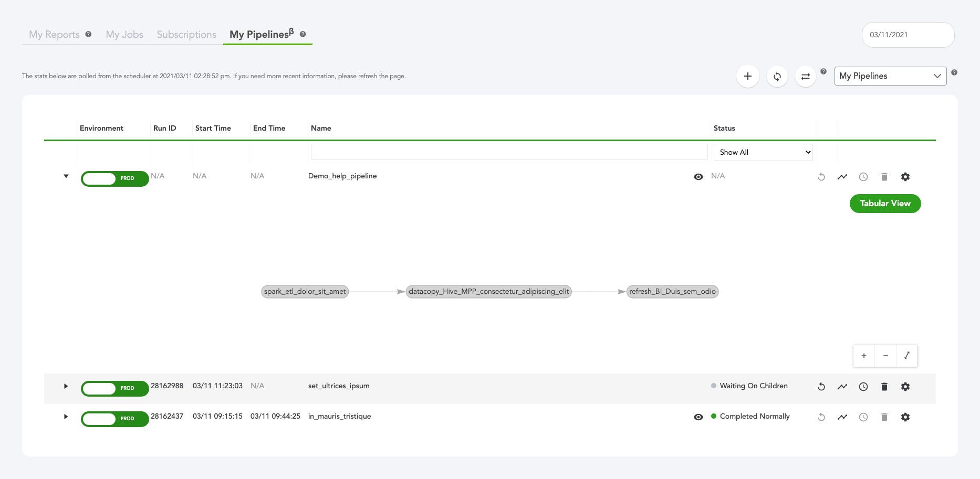Zoom in on the pipeline graph

(x=864, y=356)
